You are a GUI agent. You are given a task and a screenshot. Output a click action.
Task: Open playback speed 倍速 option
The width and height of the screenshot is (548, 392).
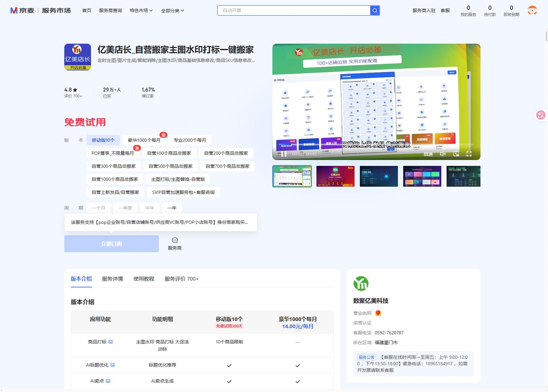[x=428, y=154]
